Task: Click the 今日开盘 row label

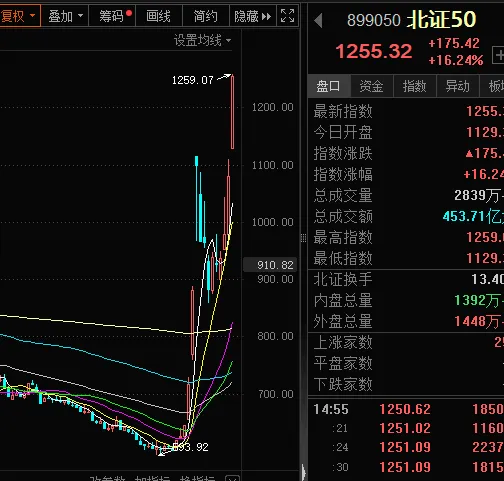Action: pos(343,132)
